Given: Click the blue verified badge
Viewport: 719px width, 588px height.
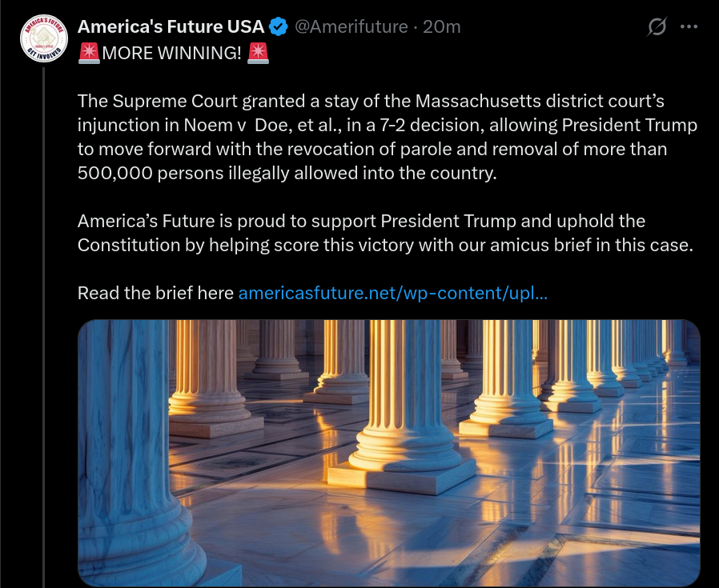Looking at the screenshot, I should click(x=278, y=26).
